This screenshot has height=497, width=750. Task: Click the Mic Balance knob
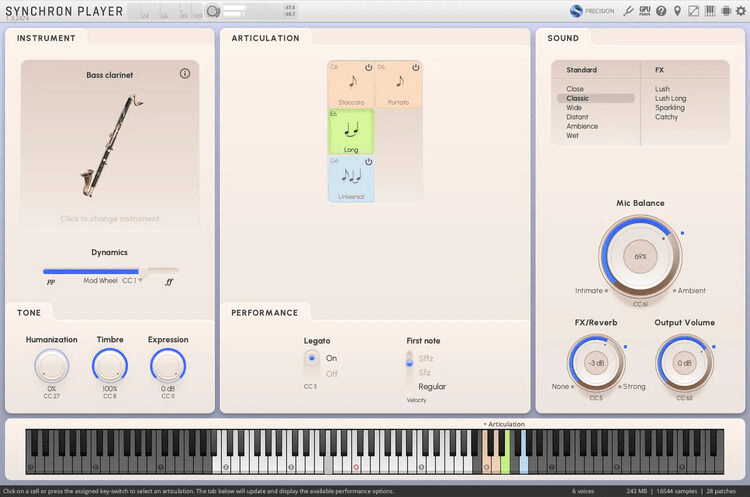click(640, 256)
